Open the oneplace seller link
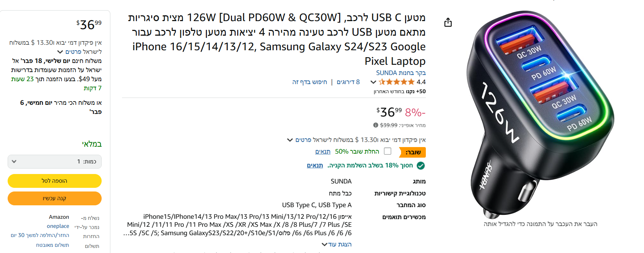644x253 pixels. [x=58, y=226]
